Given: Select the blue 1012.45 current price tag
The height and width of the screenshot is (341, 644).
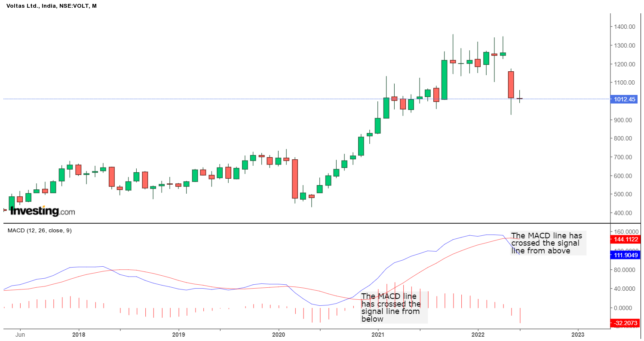Looking at the screenshot, I should (x=624, y=99).
